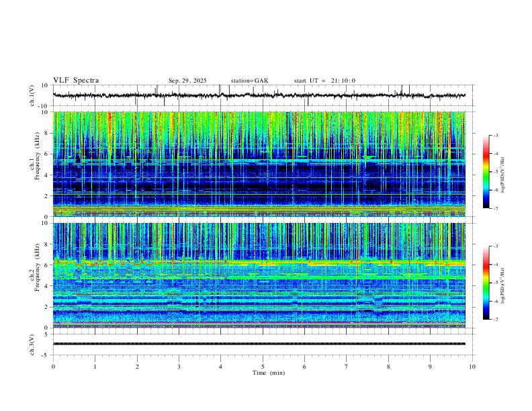Click the 'ch.3(V)' axis label
This screenshot has width=532, height=411.
click(x=32, y=345)
